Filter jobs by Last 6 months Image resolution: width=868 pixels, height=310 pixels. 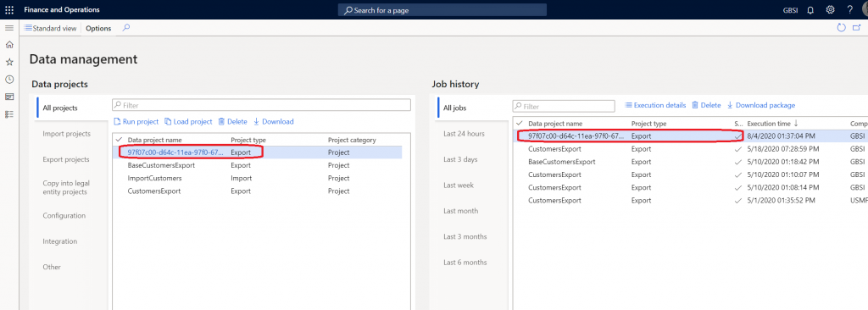pos(465,263)
